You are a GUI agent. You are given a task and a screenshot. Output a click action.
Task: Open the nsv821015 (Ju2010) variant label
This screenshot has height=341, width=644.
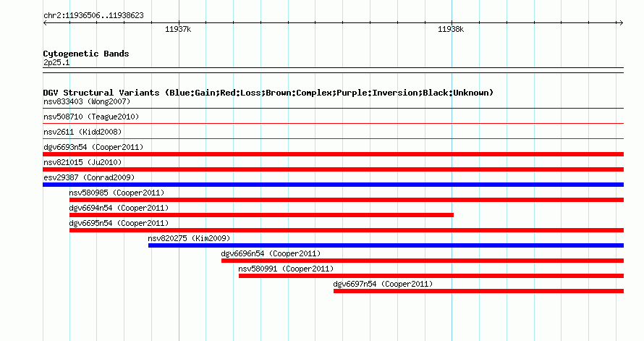point(82,162)
